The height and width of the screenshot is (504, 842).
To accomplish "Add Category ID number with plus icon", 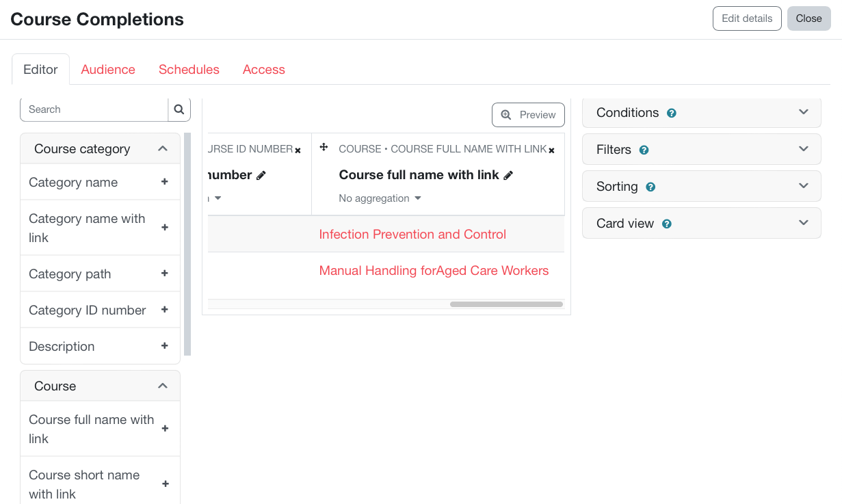I will click(x=164, y=310).
